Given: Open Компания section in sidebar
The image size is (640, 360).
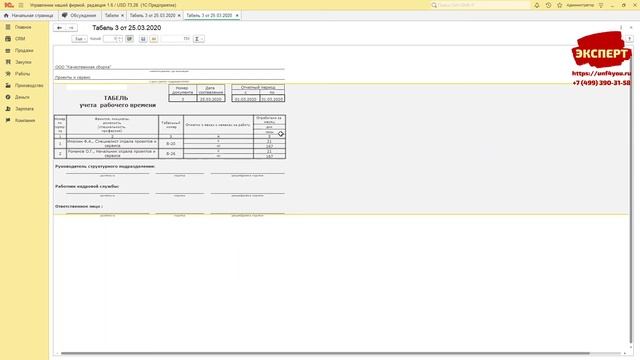Looking at the screenshot, I should tap(24, 120).
